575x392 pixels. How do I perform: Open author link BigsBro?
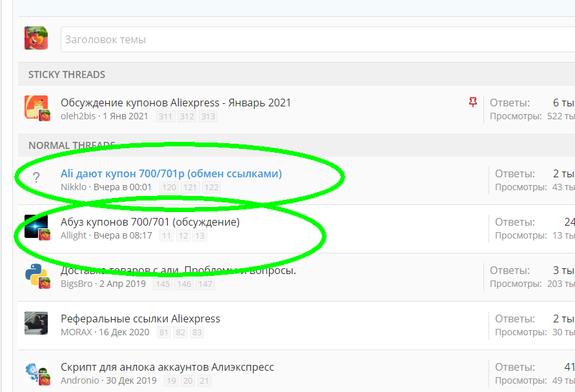(77, 284)
